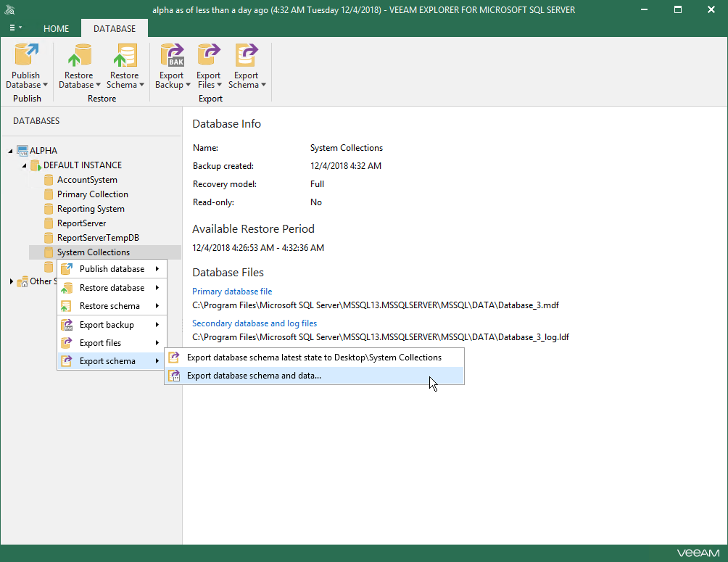Click the Database_3.mdf file path

pos(376,305)
